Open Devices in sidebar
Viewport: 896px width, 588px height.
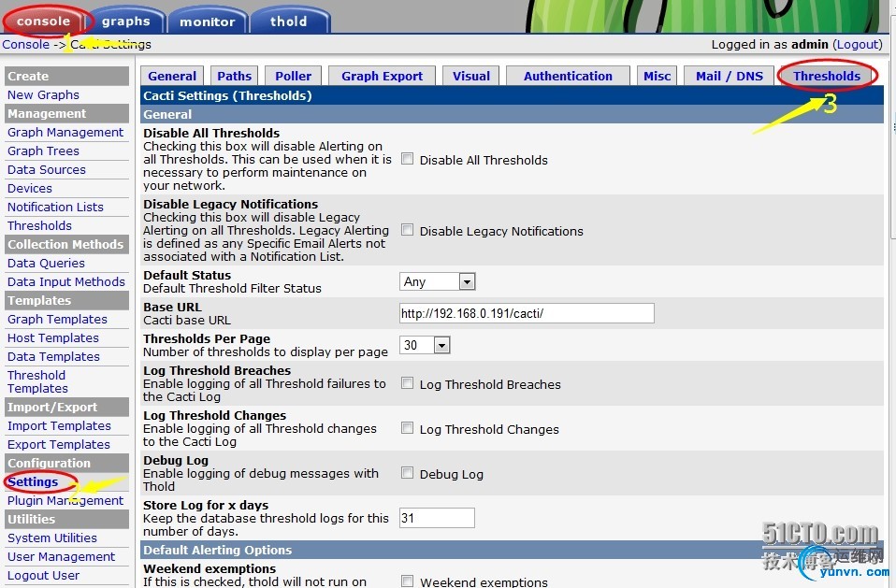(30, 189)
